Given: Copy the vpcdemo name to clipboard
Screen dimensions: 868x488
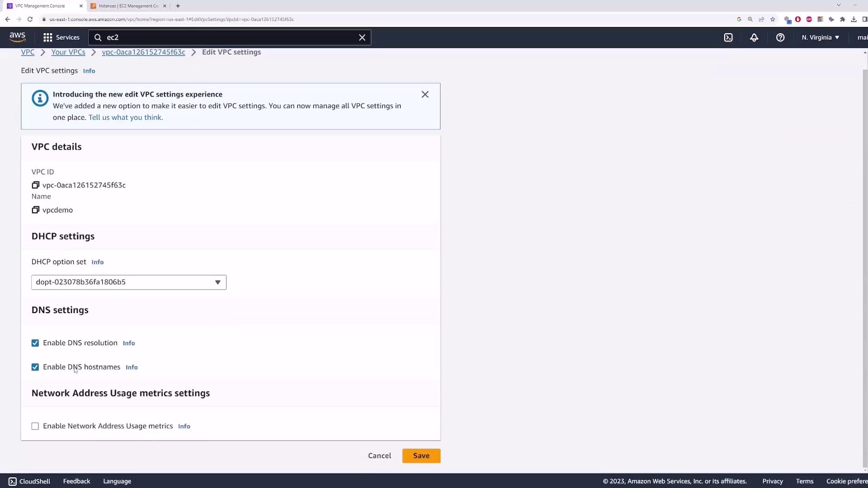Looking at the screenshot, I should [x=35, y=210].
